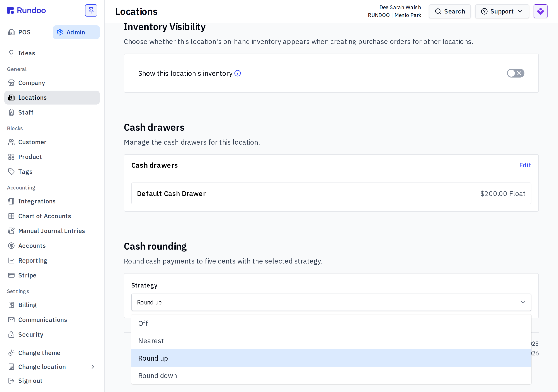Click the $200.00 Float value
The height and width of the screenshot is (392, 558).
503,194
